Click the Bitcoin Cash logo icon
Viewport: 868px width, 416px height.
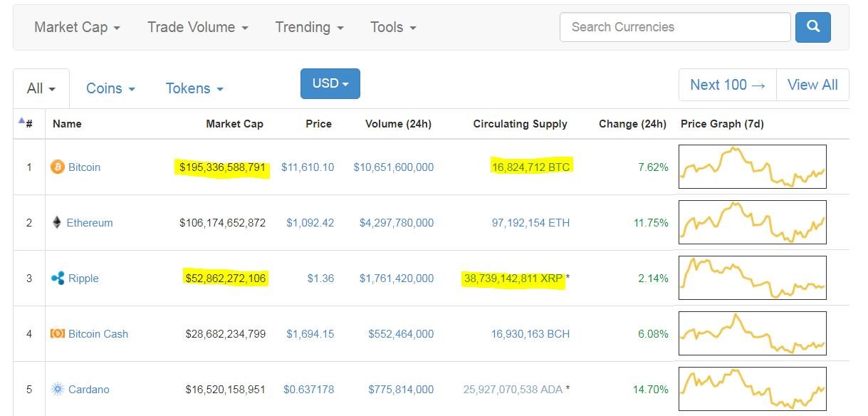pos(58,334)
